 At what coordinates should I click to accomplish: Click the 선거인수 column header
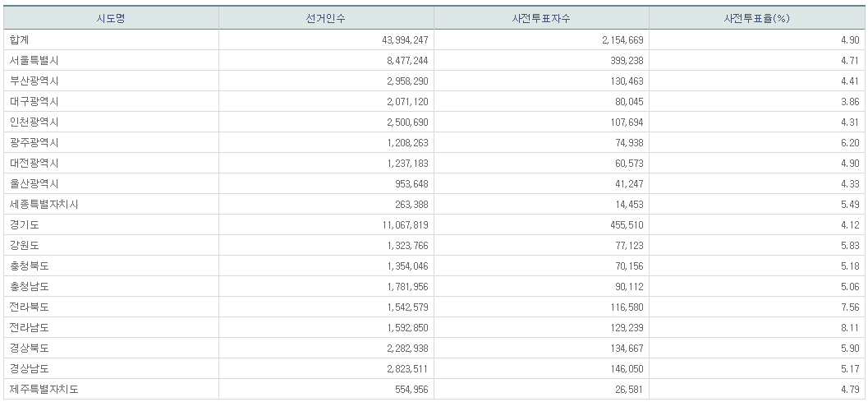(x=326, y=18)
